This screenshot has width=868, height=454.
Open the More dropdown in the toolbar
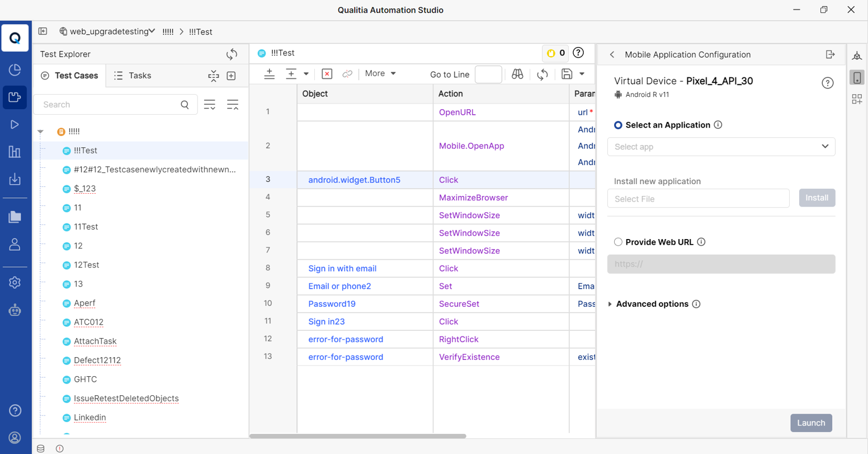pos(380,73)
